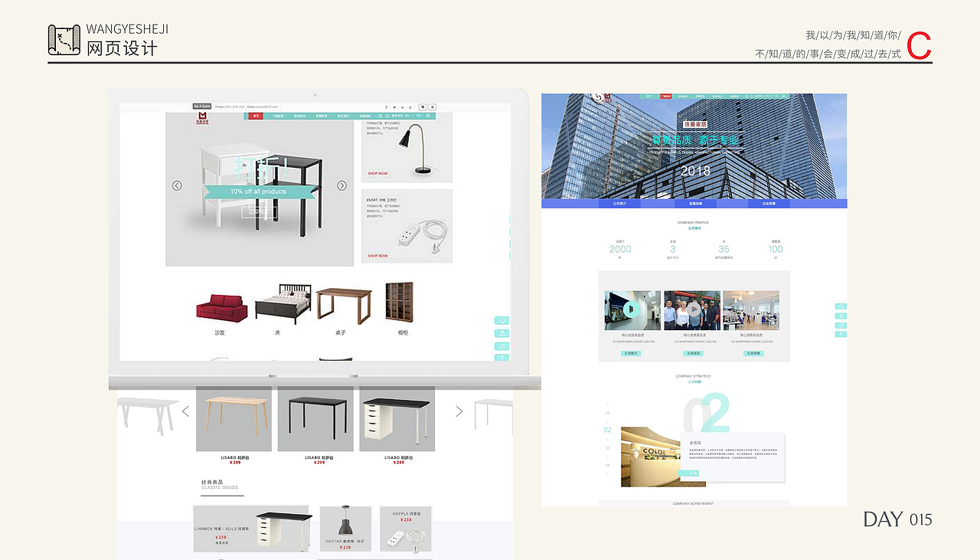This screenshot has height=560, width=980.
Task: Switch to the 企业荣誉 tab on the blue bar
Action: 768,204
